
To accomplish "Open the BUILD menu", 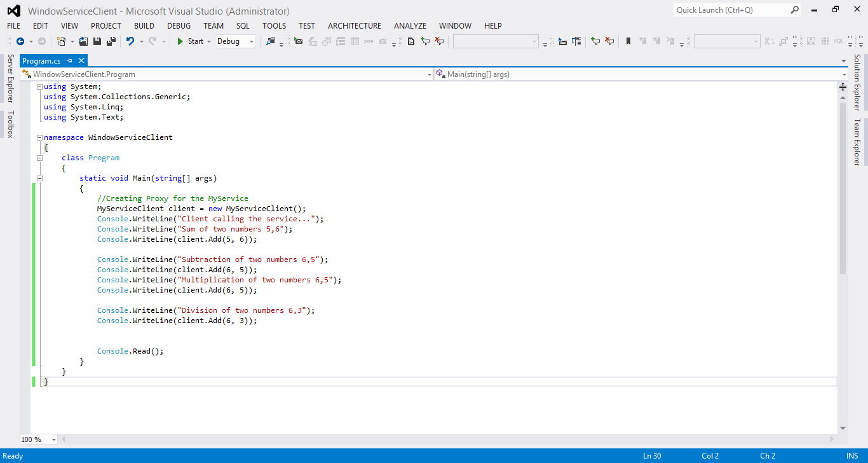I will pos(144,26).
